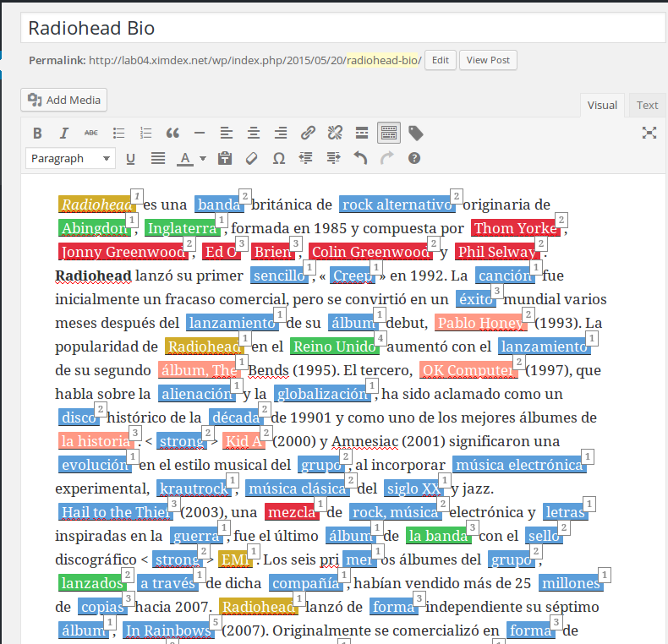This screenshot has height=644, width=668.
Task: Click the blue 'música electrónica' annotation
Action: tap(519, 465)
